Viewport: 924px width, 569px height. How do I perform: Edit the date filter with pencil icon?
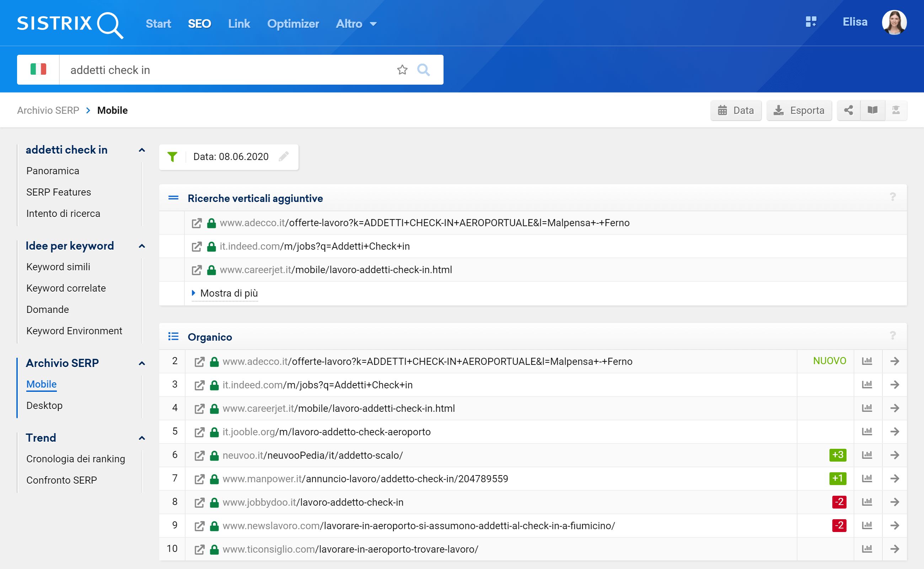click(x=284, y=156)
